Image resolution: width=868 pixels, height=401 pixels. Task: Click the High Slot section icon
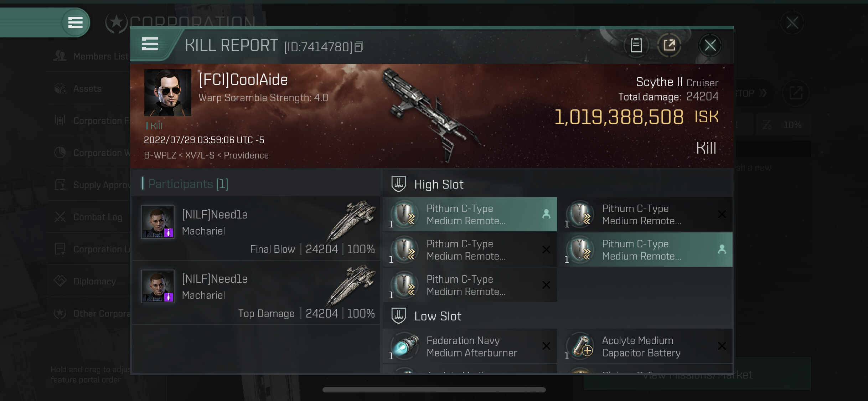click(x=398, y=184)
